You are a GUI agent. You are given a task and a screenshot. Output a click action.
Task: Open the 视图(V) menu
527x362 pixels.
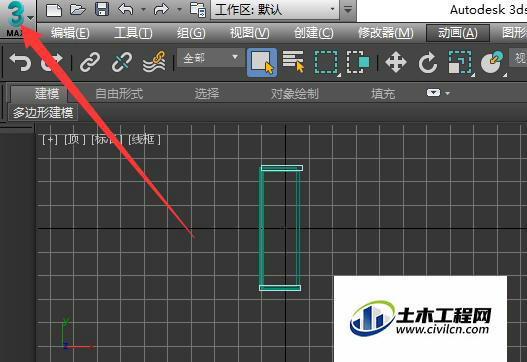tap(250, 33)
